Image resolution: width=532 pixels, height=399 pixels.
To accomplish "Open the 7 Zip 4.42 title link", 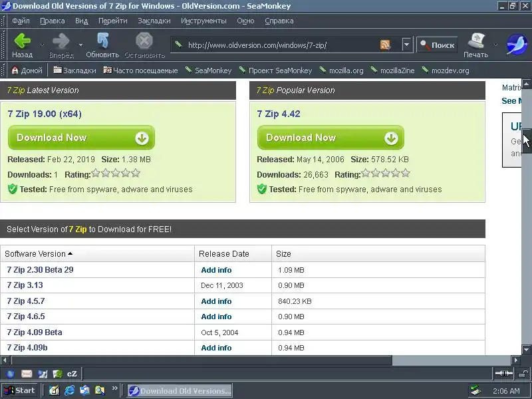I will [x=279, y=114].
